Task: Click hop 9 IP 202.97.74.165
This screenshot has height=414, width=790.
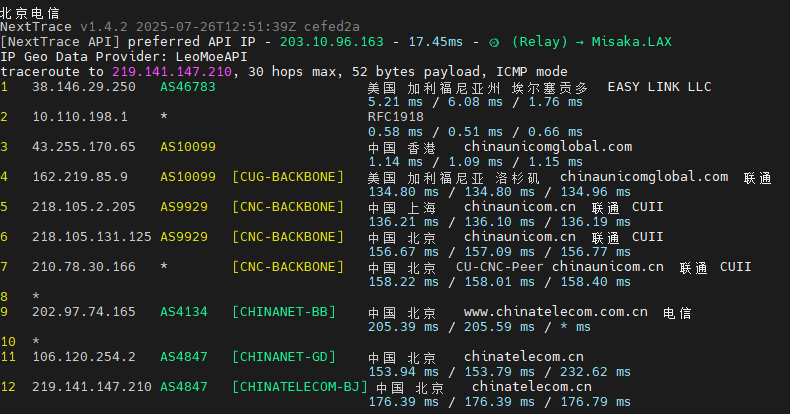Action: tap(84, 312)
